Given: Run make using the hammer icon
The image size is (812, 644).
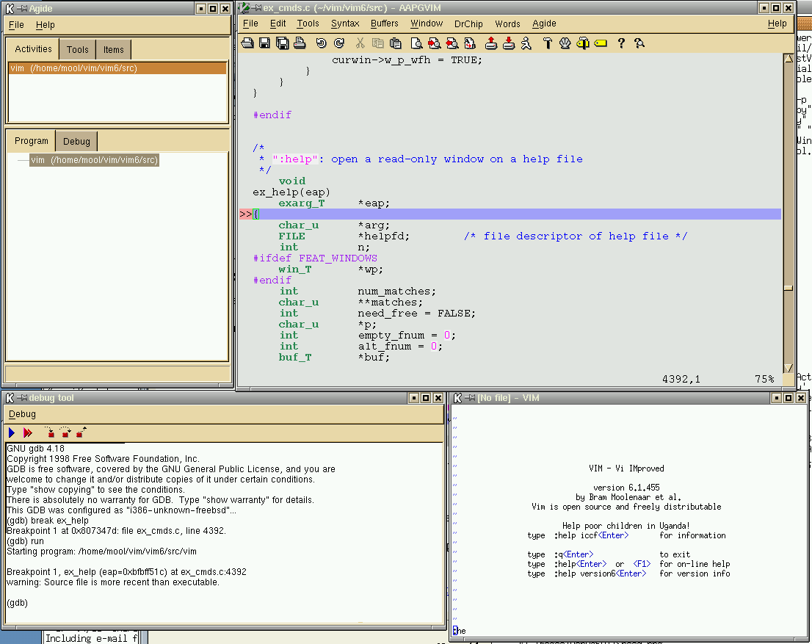Looking at the screenshot, I should [548, 43].
